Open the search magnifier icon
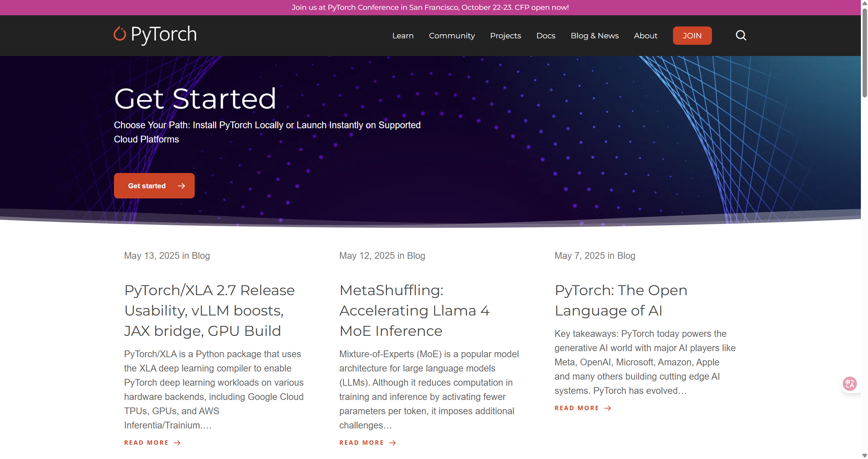 (x=741, y=35)
